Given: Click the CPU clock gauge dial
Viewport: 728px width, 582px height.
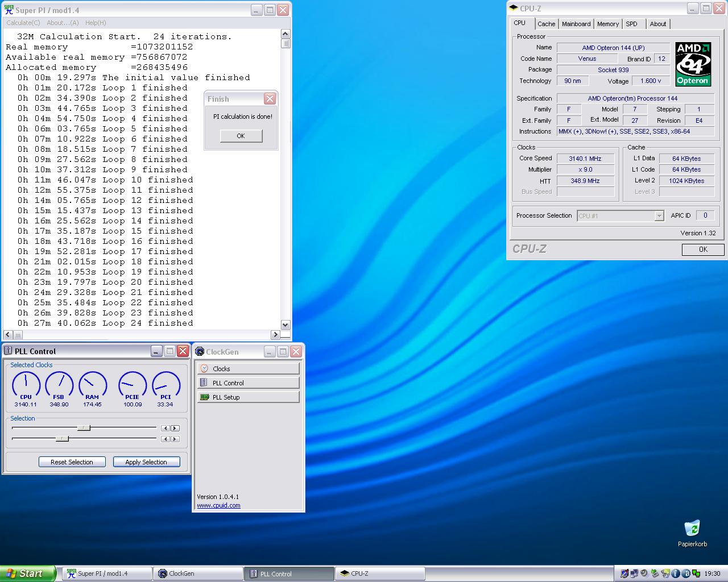Looking at the screenshot, I should pyautogui.click(x=26, y=384).
